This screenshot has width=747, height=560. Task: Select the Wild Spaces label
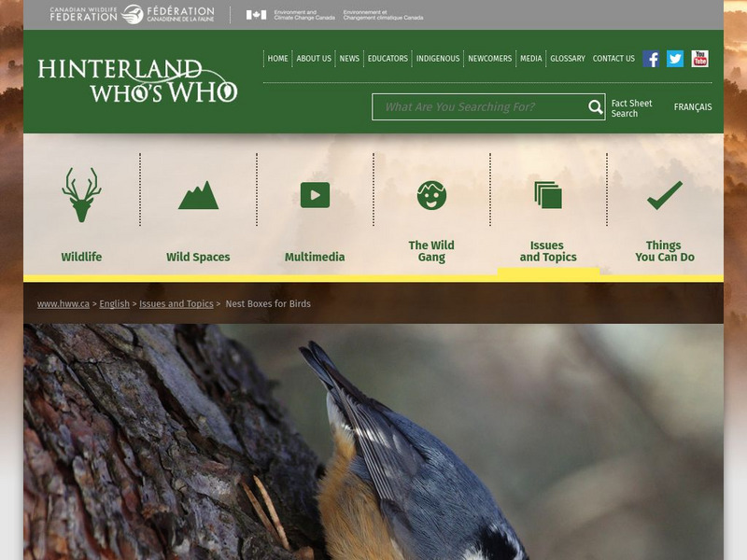[x=198, y=258]
